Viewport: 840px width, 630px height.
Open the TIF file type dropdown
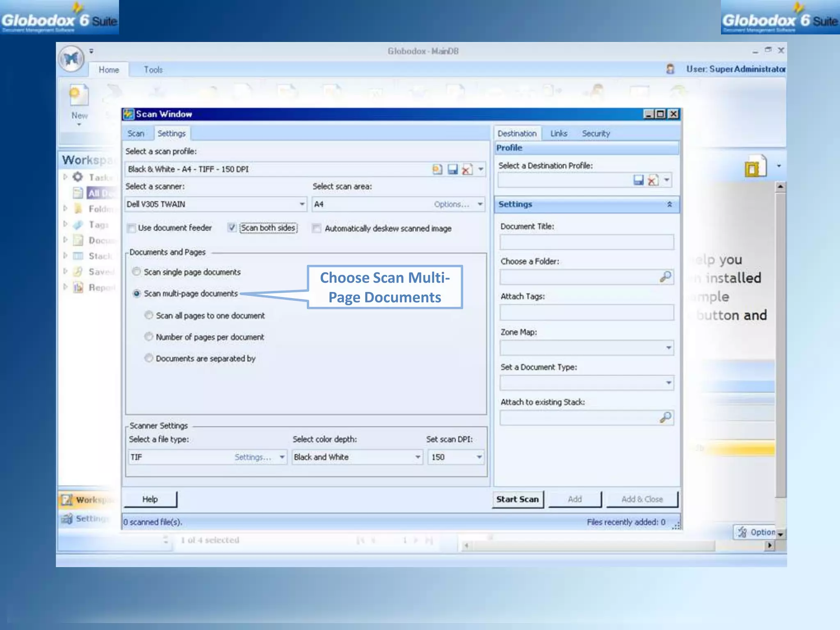pos(282,457)
